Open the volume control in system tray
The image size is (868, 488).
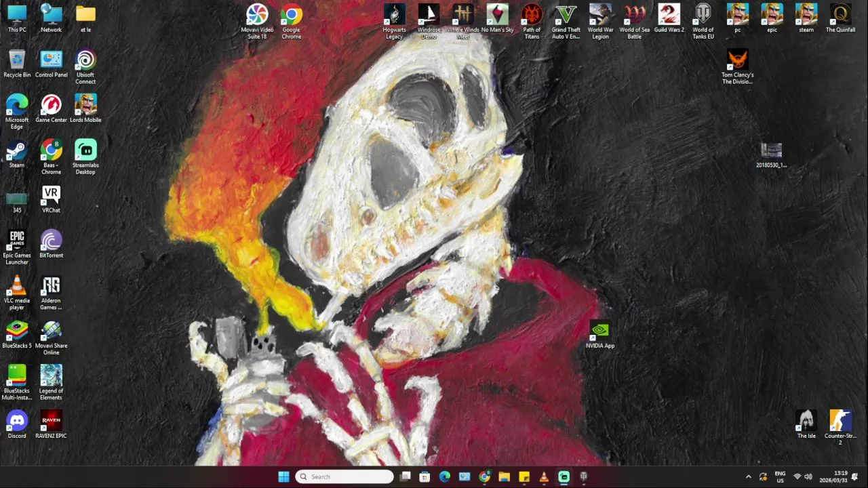click(808, 476)
